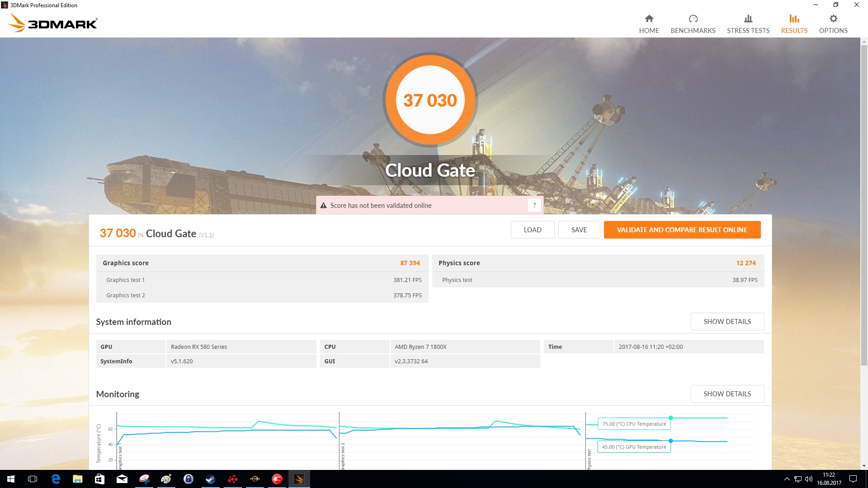Viewport: 868px width, 488px height.
Task: Open the Windows notification center
Action: pos(853,479)
